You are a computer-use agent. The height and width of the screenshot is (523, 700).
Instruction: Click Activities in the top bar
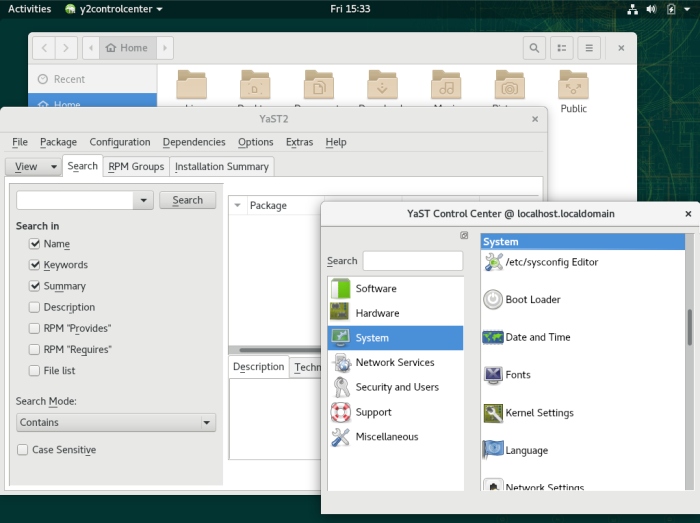29,9
